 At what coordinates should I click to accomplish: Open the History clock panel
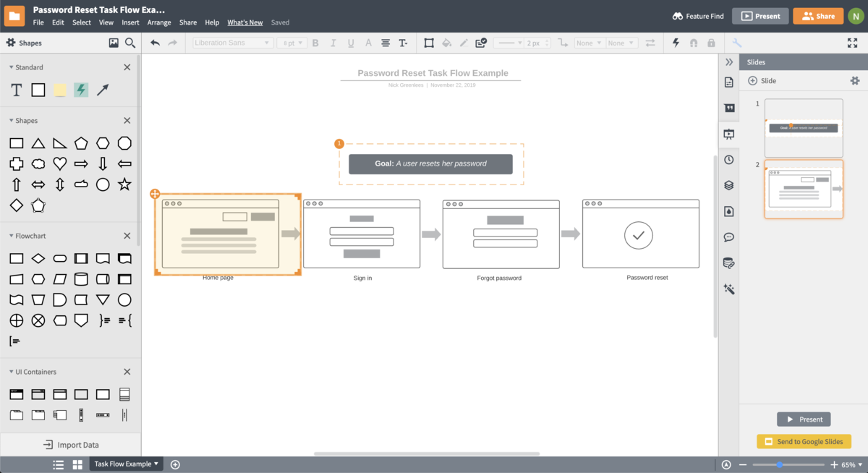pyautogui.click(x=728, y=160)
